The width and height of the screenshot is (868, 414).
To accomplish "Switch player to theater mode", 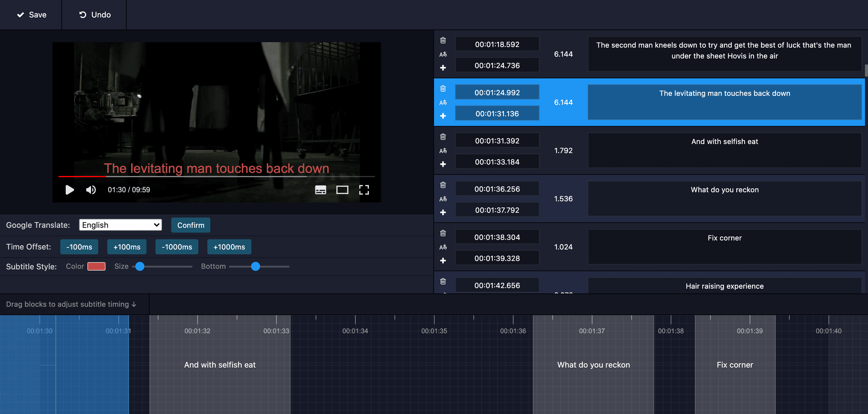I will [x=342, y=190].
